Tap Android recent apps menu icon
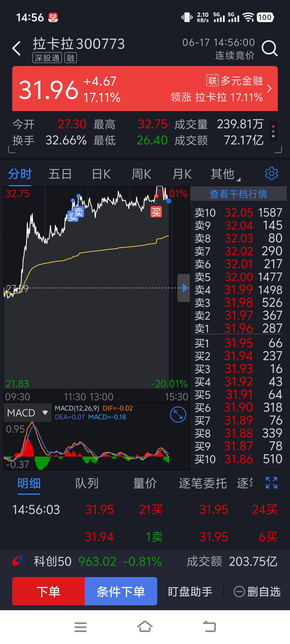The height and width of the screenshot is (644, 290). 81,627
